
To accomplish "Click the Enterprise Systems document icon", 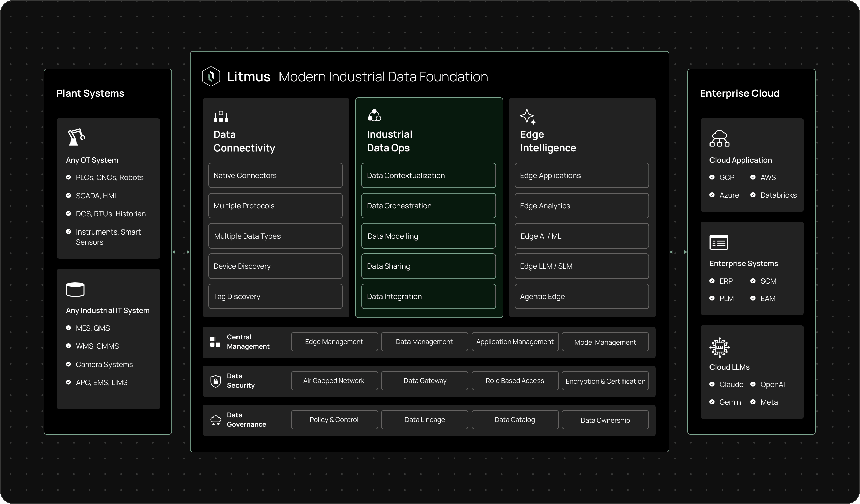I will [719, 242].
